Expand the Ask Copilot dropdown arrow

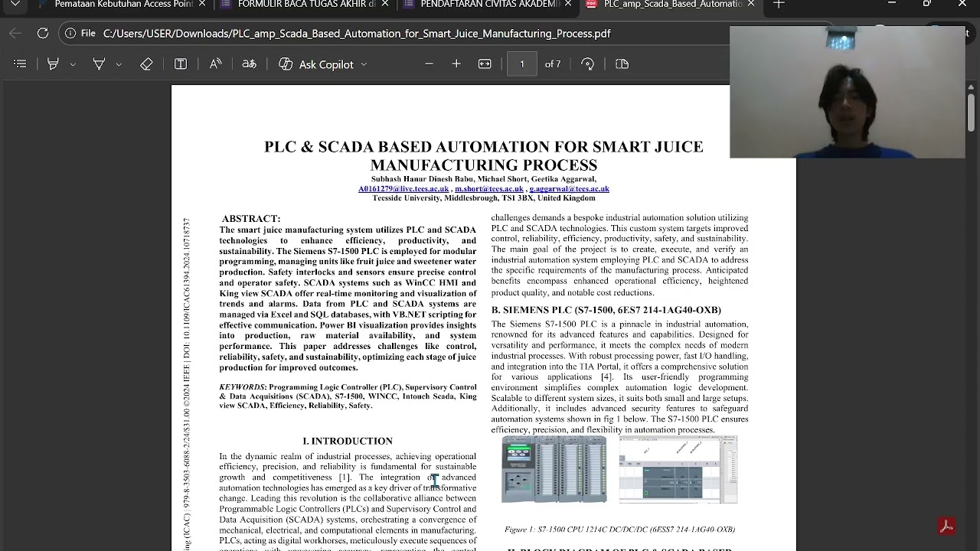tap(364, 64)
